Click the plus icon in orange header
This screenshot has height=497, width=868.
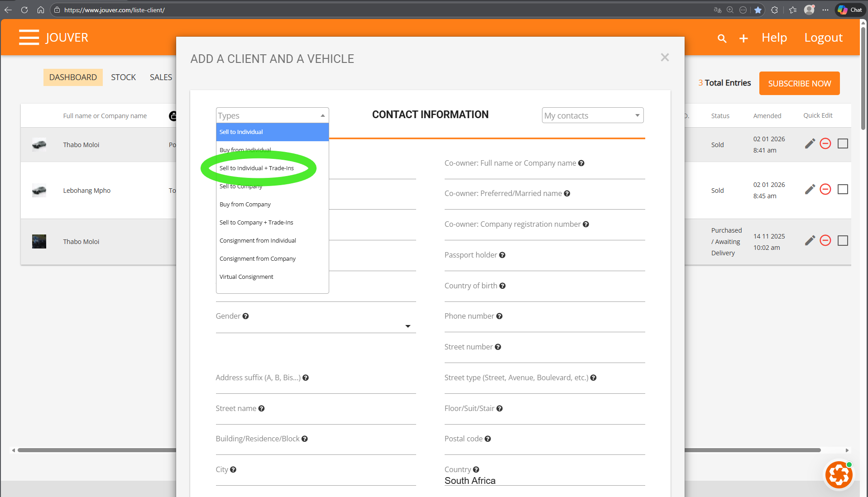click(743, 38)
